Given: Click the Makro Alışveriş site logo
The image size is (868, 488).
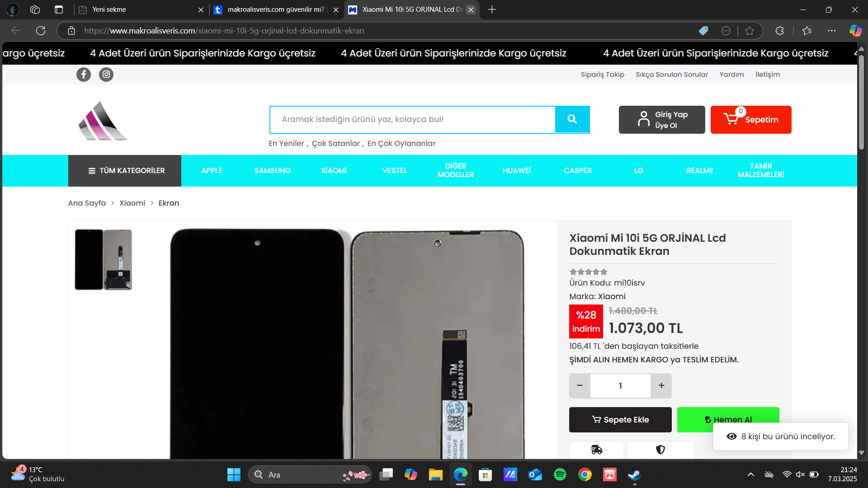Looking at the screenshot, I should pyautogui.click(x=103, y=120).
